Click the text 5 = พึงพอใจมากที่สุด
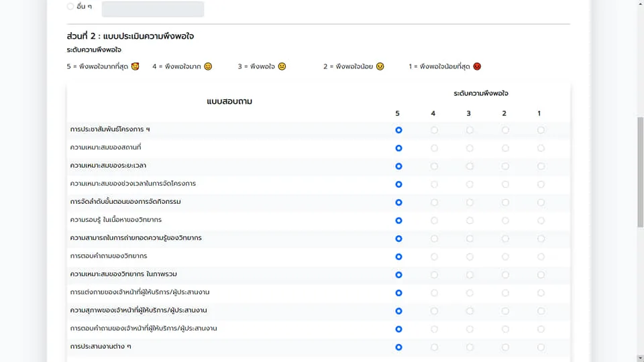Screen dimensions: 644x362 [97, 66]
